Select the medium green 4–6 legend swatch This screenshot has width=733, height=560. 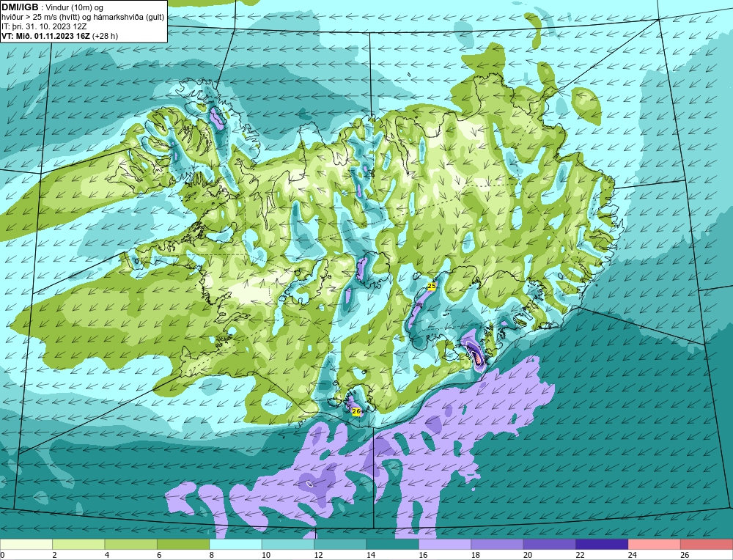coord(131,544)
